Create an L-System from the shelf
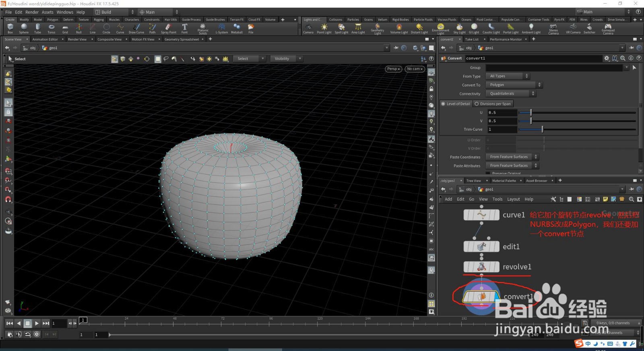This screenshot has width=644, height=351. pos(222,29)
